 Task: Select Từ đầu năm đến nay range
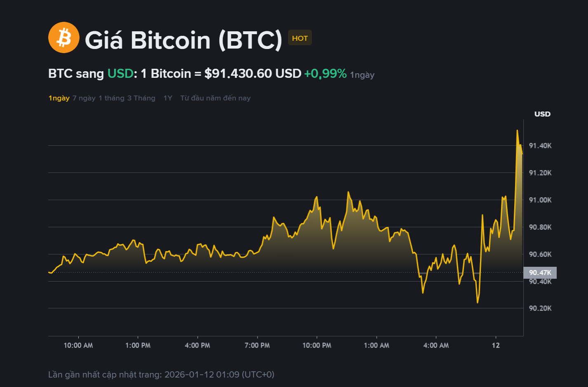[215, 98]
